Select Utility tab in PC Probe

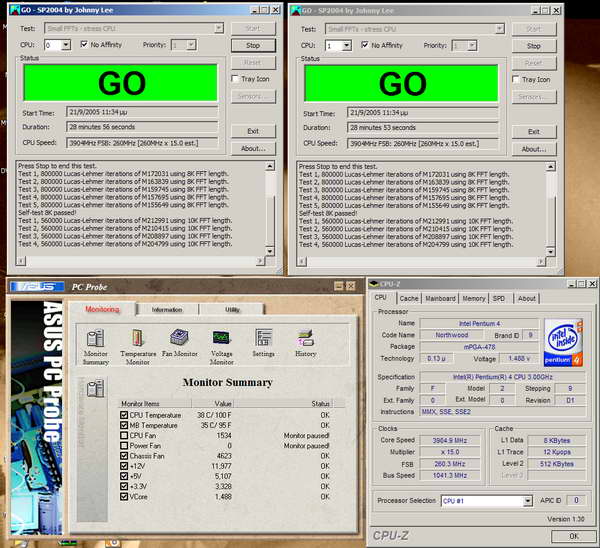[232, 310]
